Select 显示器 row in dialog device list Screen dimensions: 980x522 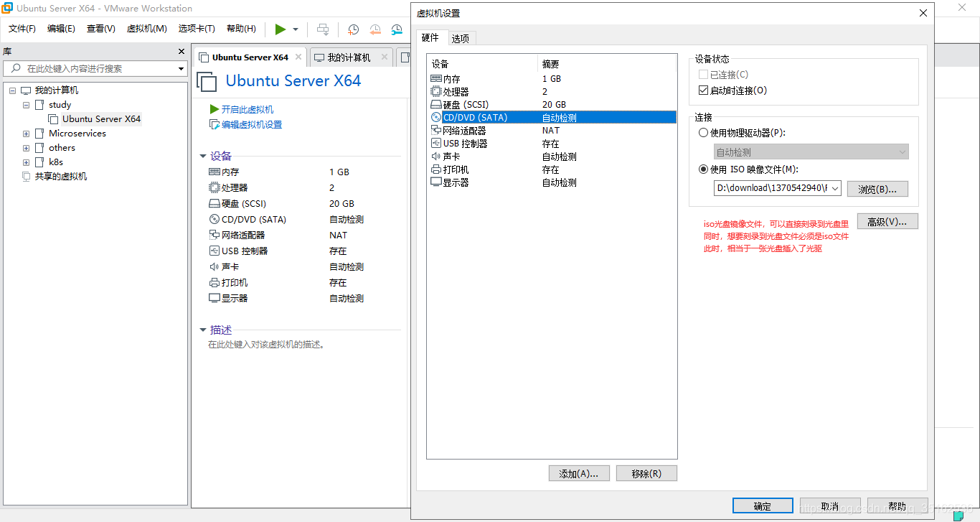tap(552, 182)
